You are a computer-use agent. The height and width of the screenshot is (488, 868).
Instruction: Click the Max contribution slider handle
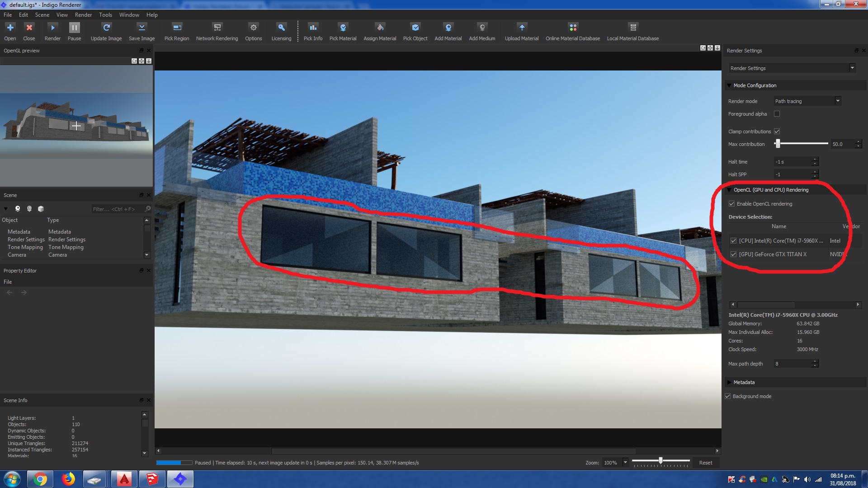pyautogui.click(x=778, y=144)
